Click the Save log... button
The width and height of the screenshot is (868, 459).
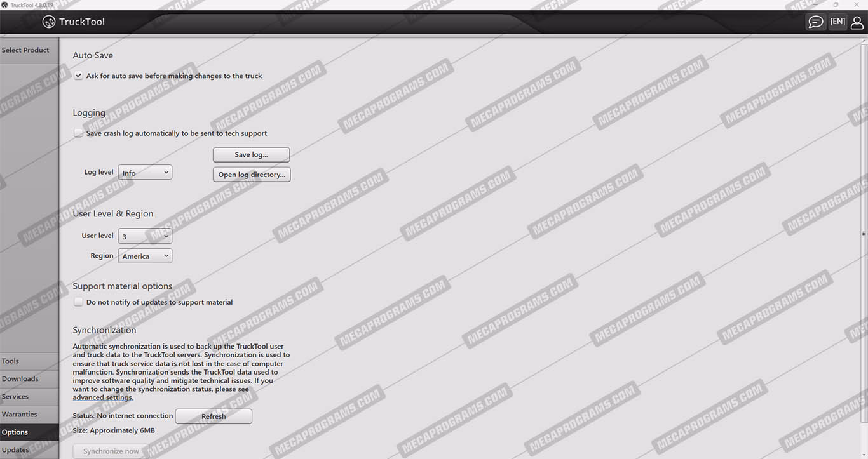251,155
